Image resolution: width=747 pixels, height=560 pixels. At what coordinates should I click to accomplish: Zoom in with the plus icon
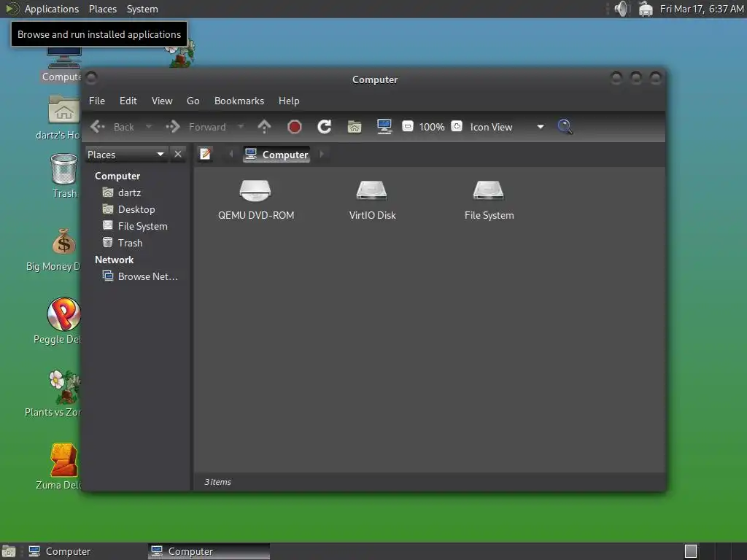[x=457, y=126]
